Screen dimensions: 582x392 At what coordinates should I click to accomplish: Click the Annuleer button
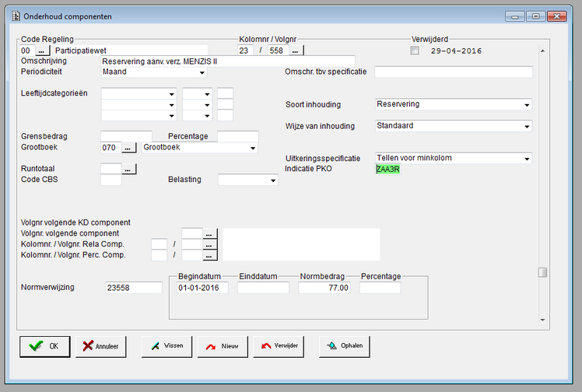(x=100, y=346)
